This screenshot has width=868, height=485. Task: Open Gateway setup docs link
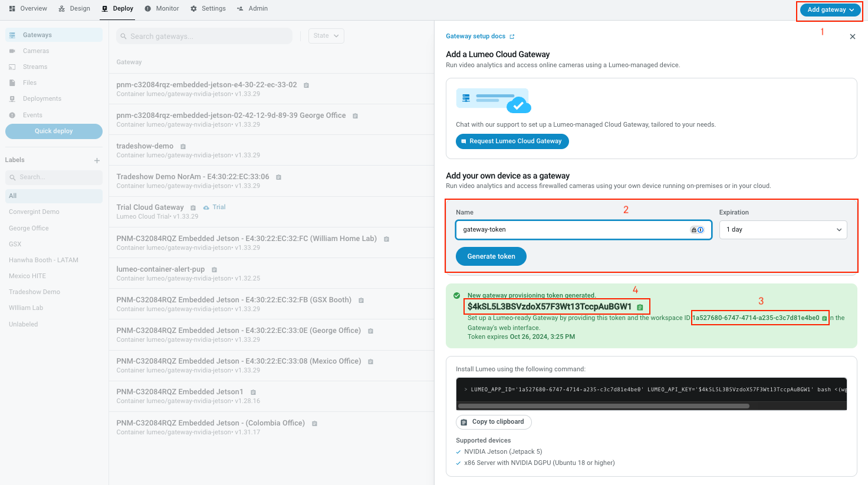pos(480,37)
